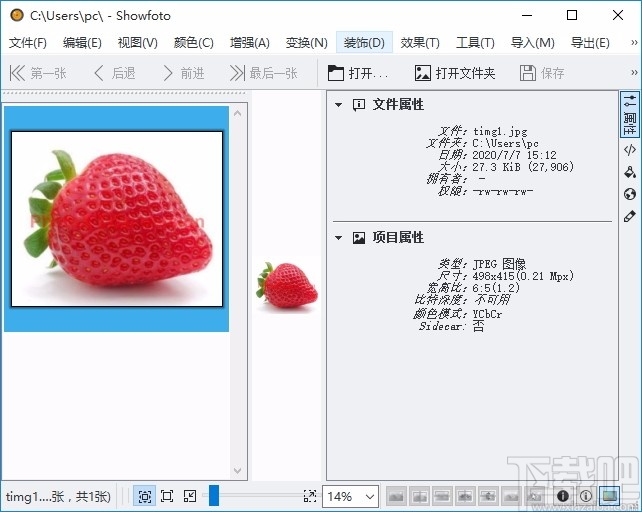Image resolution: width=642 pixels, height=512 pixels.
Task: Expand the hidden menu bar items chevron
Action: pyautogui.click(x=634, y=42)
